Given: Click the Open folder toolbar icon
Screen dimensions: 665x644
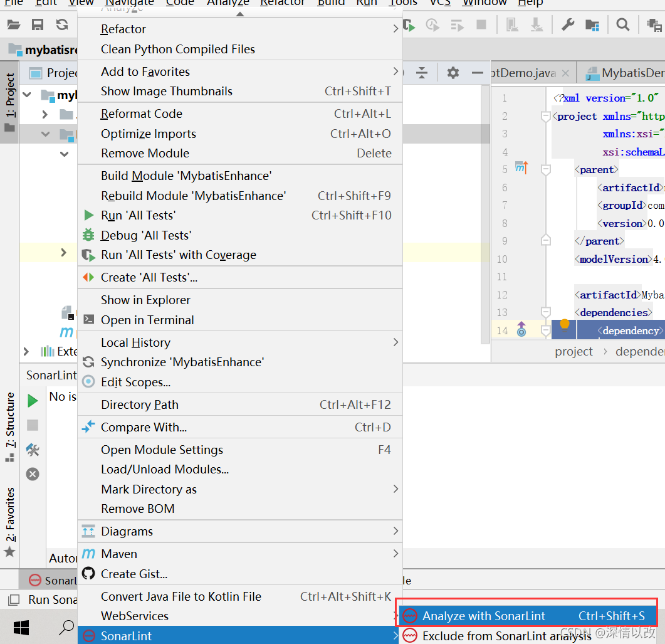Looking at the screenshot, I should tap(14, 24).
